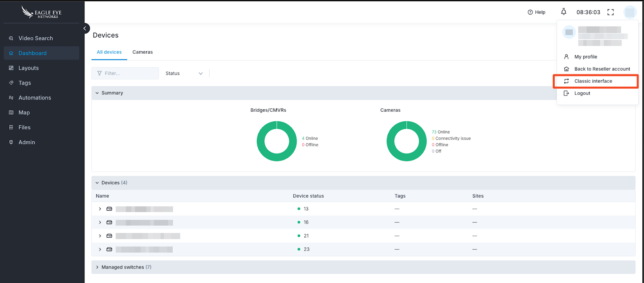Open Video Search in sidebar
The width and height of the screenshot is (644, 283).
(x=35, y=38)
